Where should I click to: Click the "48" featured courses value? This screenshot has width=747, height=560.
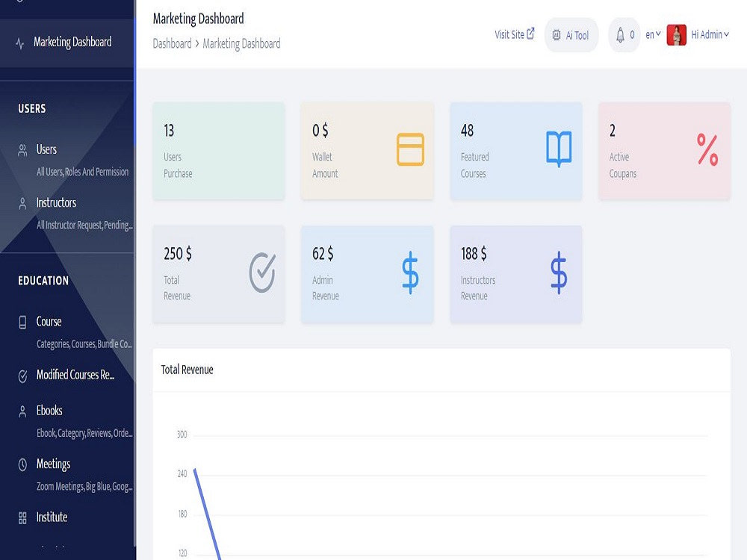coord(468,131)
